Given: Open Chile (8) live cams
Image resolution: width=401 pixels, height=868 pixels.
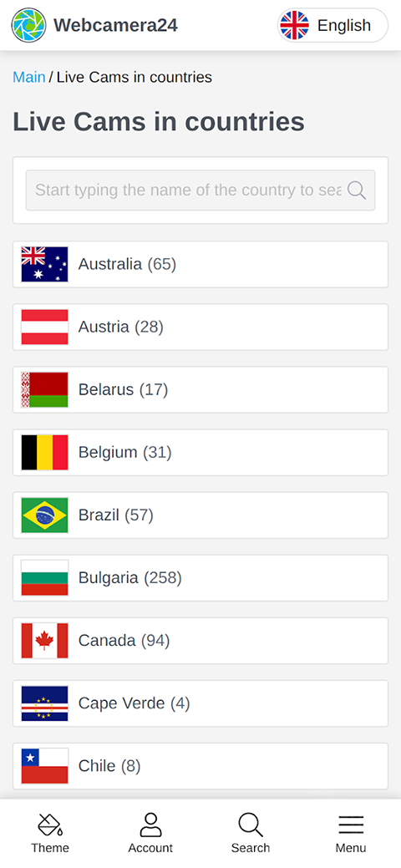Looking at the screenshot, I should (200, 766).
